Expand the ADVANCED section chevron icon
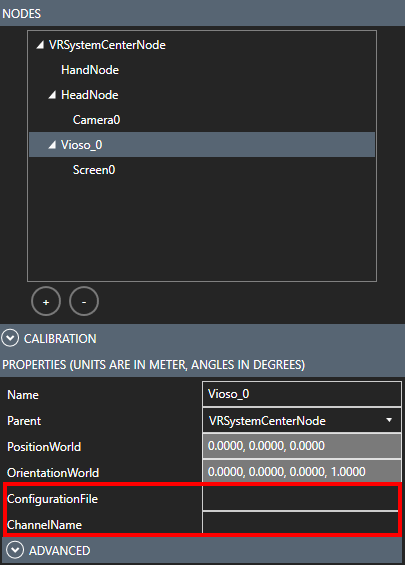This screenshot has height=565, width=405. 15,550
